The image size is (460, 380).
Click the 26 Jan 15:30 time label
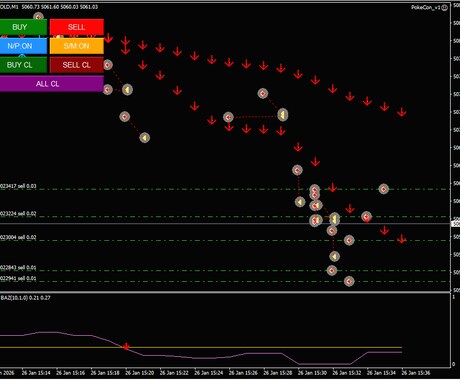[312, 373]
